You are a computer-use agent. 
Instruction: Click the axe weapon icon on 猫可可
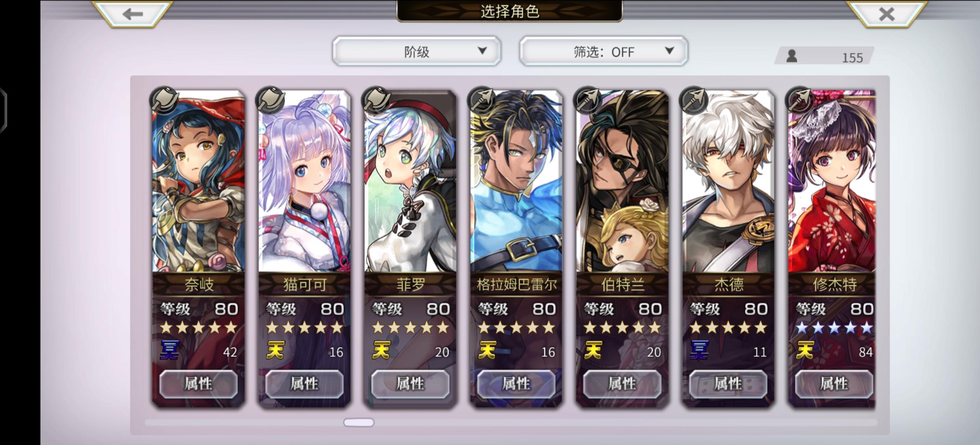click(x=270, y=100)
